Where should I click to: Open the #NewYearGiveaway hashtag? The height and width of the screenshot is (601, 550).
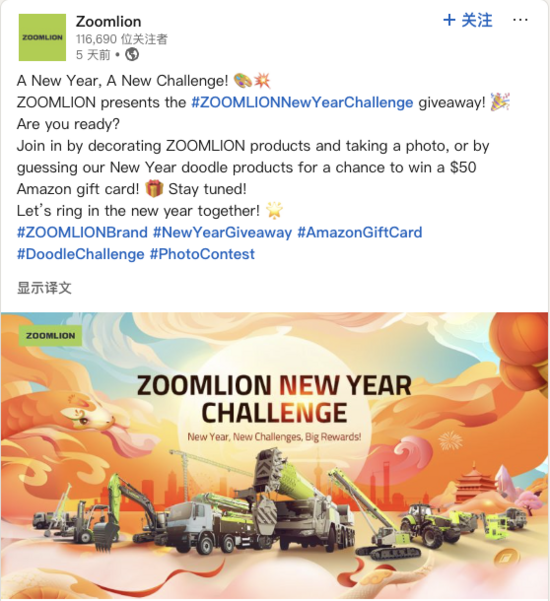(222, 233)
